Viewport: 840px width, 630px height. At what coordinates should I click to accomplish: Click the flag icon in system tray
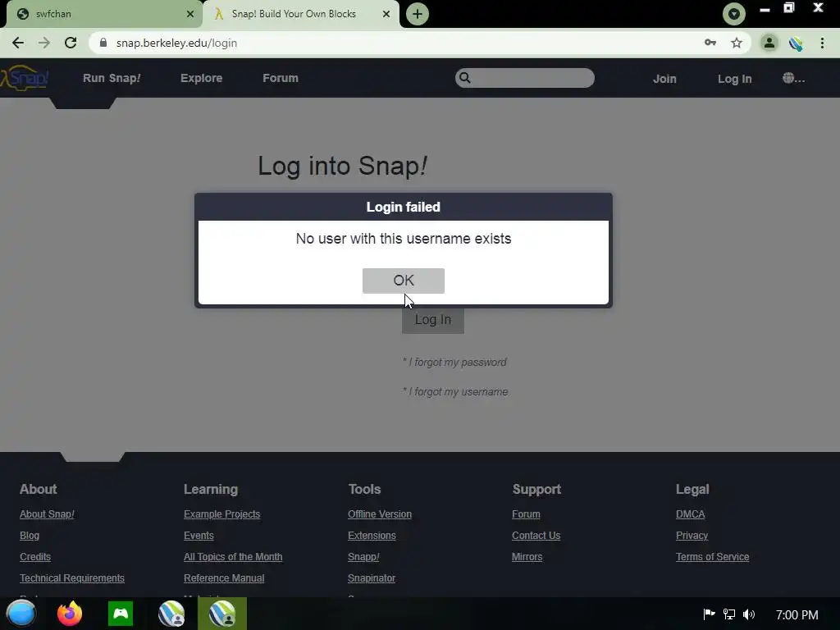[x=709, y=614]
